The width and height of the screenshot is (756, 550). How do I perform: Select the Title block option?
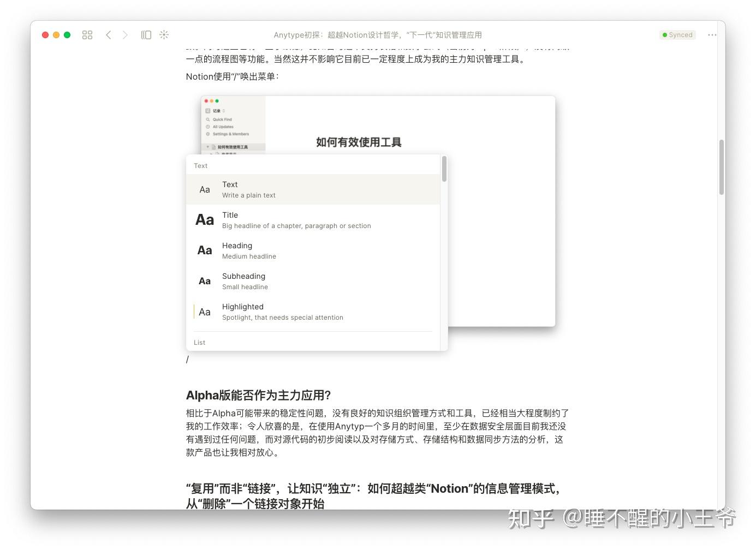[313, 220]
